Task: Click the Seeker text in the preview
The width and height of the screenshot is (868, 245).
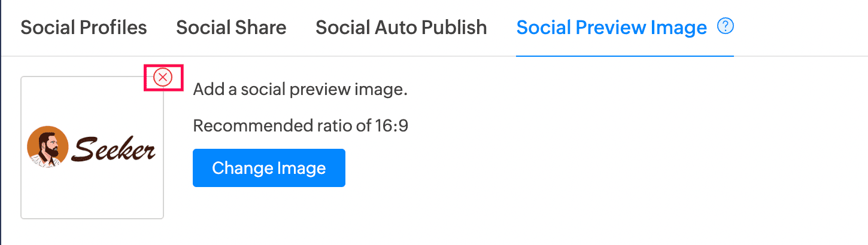Action: click(x=114, y=148)
